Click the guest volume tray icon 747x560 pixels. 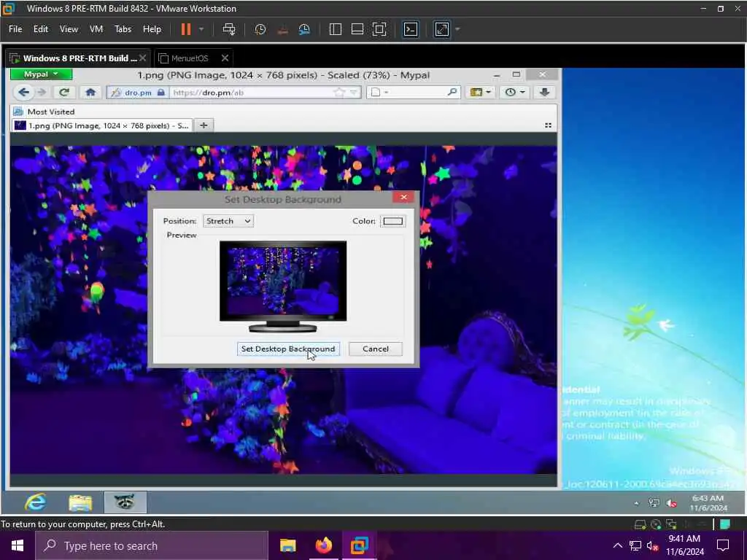tap(672, 503)
